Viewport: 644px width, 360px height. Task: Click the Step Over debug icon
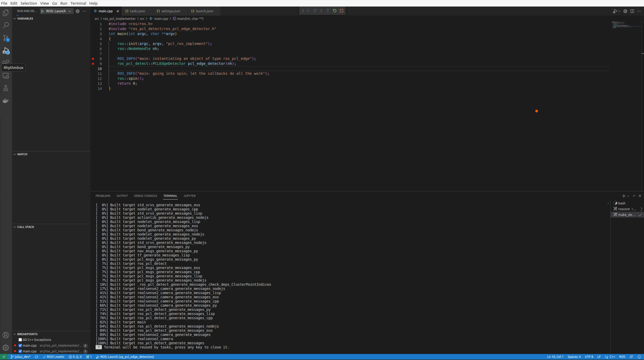[x=314, y=11]
